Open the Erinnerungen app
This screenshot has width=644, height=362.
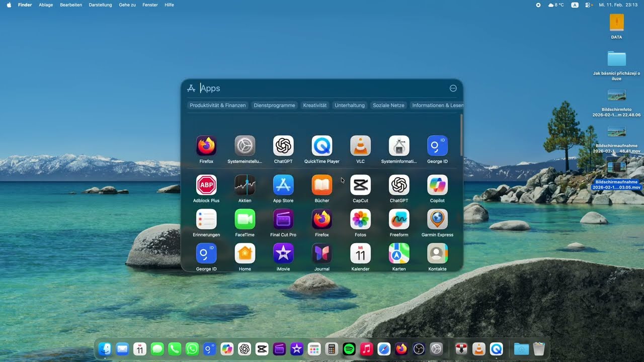click(x=206, y=219)
